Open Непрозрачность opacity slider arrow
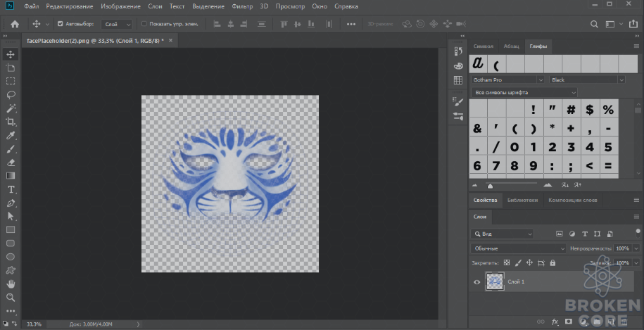Viewport: 644px width, 330px height. click(x=636, y=248)
